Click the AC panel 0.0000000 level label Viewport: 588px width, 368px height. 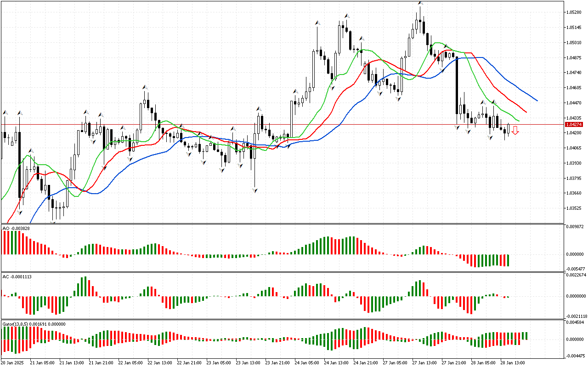pyautogui.click(x=577, y=296)
